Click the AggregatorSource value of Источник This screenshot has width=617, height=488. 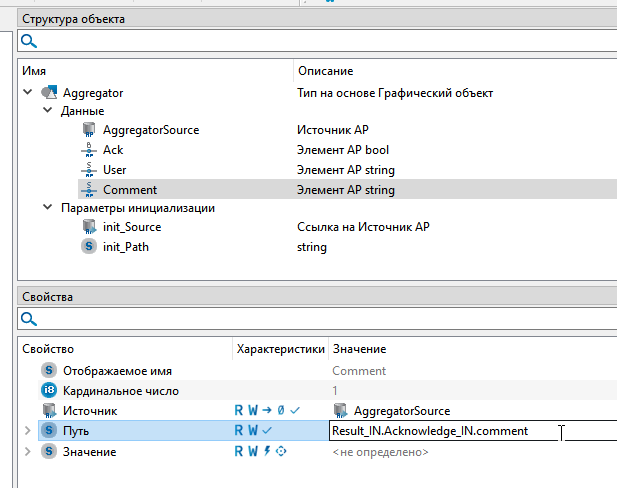tap(402, 411)
